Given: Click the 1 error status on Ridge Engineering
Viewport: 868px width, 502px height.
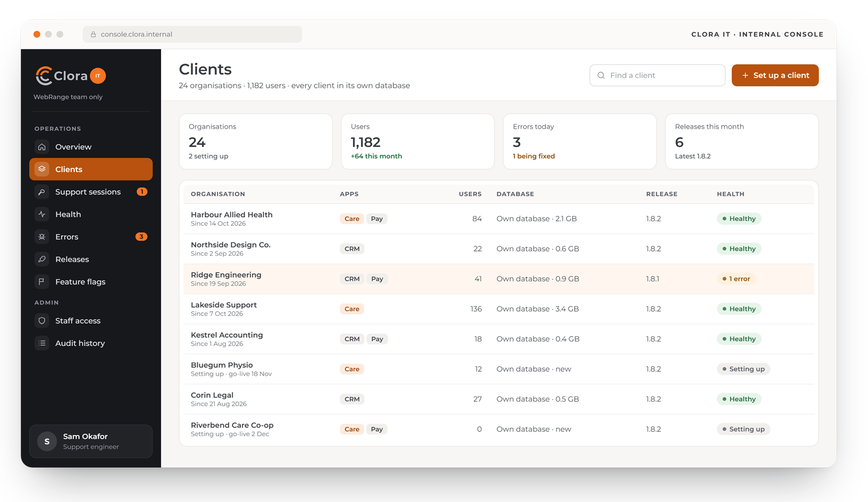Looking at the screenshot, I should 736,279.
